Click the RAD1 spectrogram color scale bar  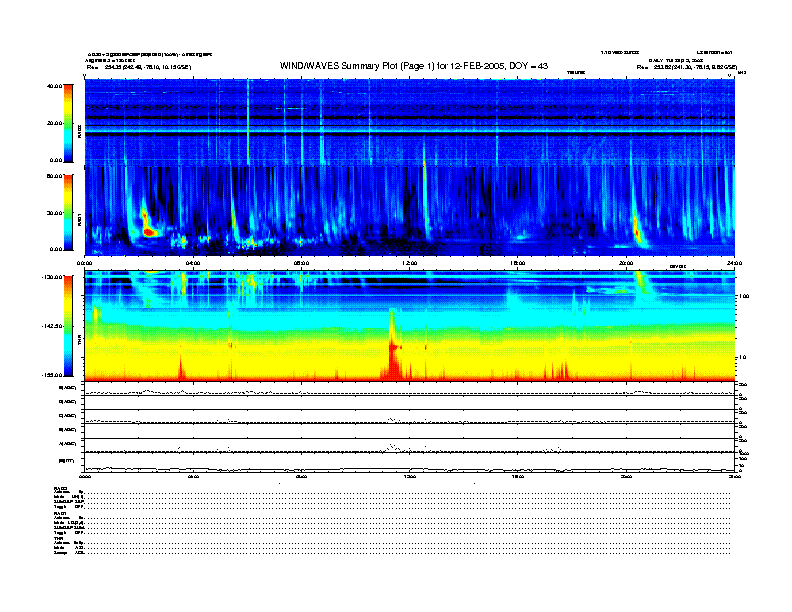(x=69, y=212)
